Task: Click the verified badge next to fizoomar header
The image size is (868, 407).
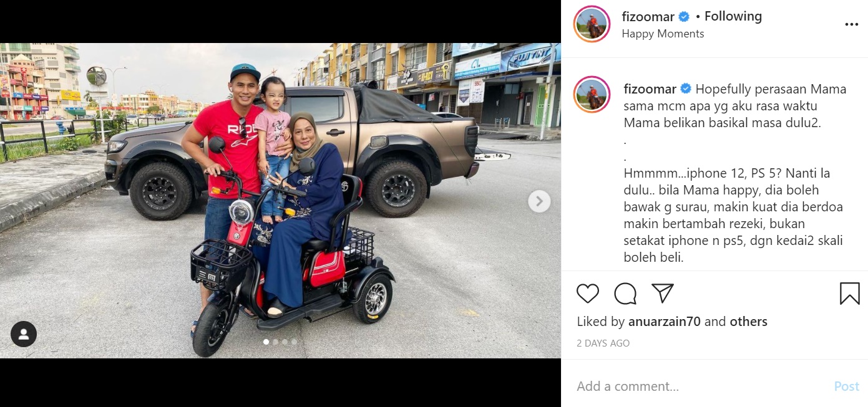Action: [685, 17]
